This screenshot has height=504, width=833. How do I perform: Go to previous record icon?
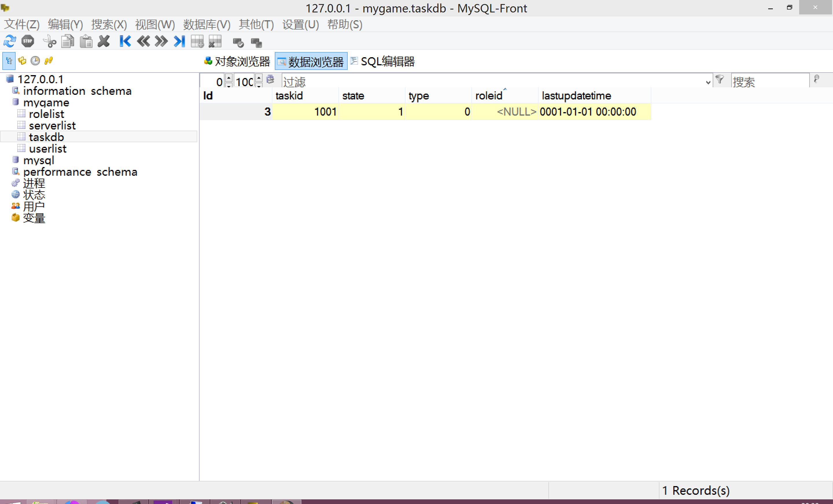click(143, 42)
